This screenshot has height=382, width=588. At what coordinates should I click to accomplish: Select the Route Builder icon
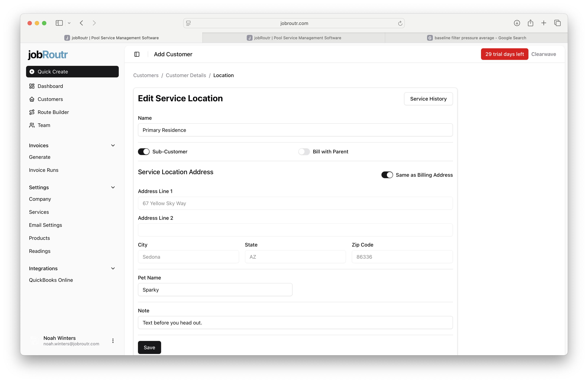tap(32, 112)
